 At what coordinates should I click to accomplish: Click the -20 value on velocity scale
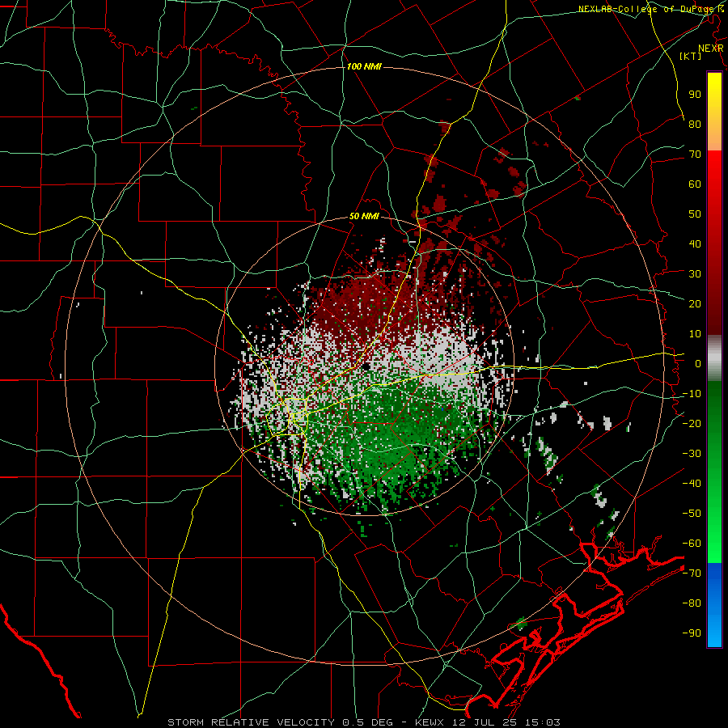[x=692, y=423]
